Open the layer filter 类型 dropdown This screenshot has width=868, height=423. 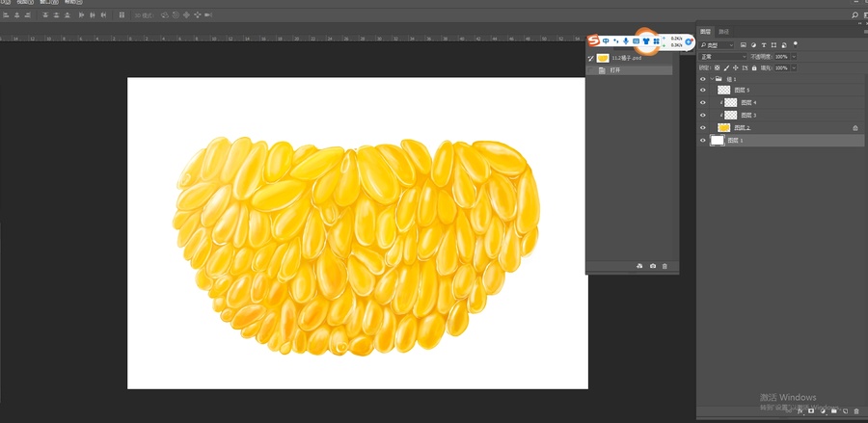click(717, 44)
